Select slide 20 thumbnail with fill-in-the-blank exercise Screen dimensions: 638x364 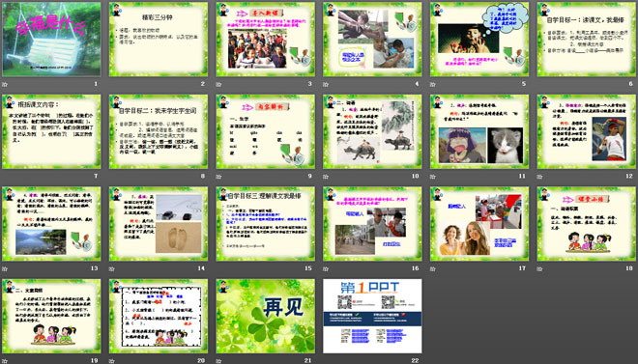(x=159, y=316)
